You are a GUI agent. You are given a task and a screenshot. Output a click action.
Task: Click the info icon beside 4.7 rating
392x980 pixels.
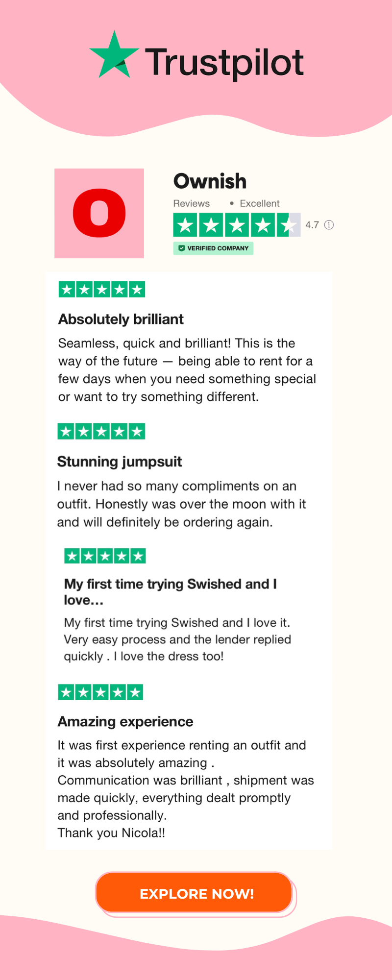329,225
